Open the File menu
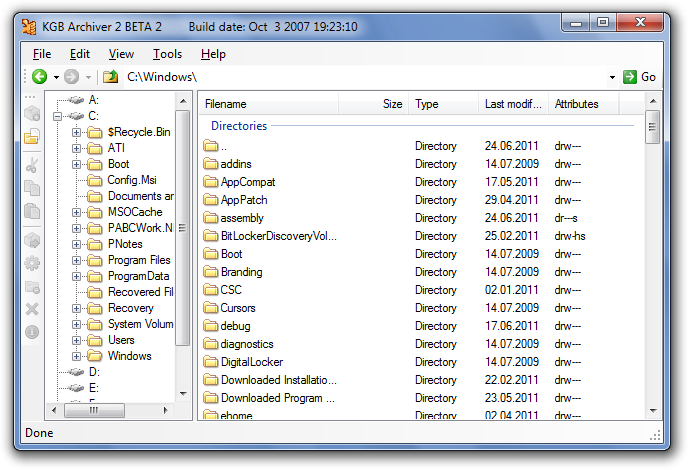 tap(42, 54)
